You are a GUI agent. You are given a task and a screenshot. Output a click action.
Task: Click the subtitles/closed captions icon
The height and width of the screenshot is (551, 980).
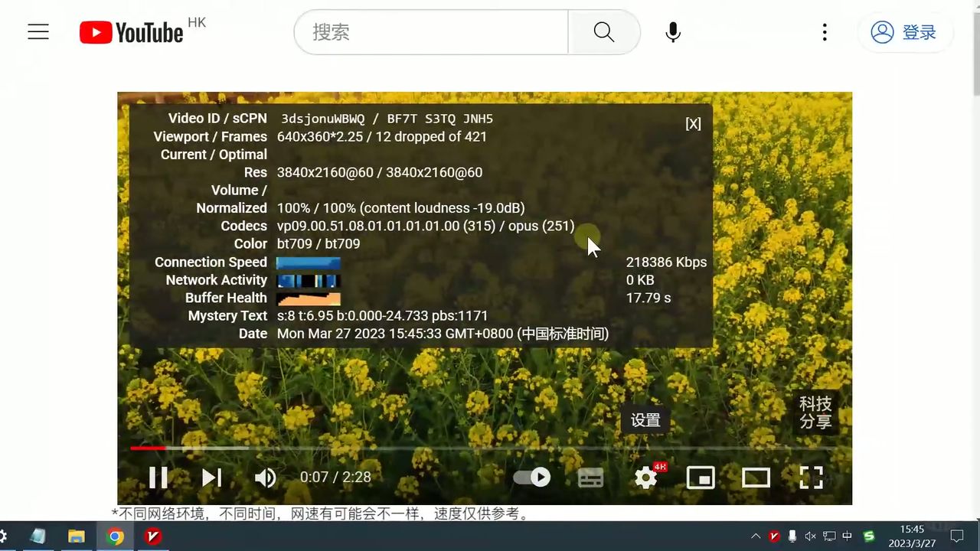pyautogui.click(x=590, y=477)
